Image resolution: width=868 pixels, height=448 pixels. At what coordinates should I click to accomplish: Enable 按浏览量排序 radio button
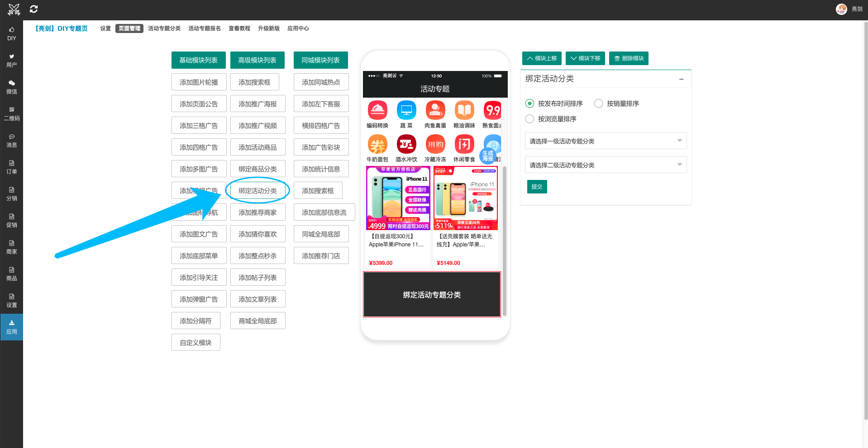(529, 119)
